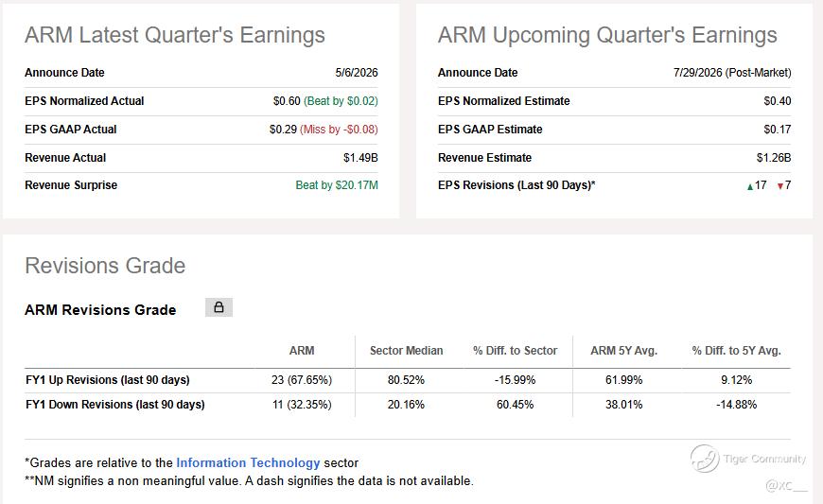The width and height of the screenshot is (823, 504).
Task: Click the green up-arrow EPS revisions icon
Action: point(750,186)
